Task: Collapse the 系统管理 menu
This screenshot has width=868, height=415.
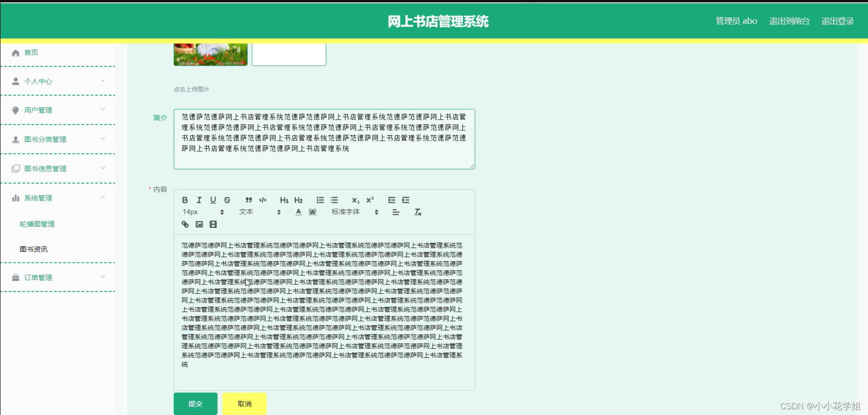Action: tap(58, 198)
